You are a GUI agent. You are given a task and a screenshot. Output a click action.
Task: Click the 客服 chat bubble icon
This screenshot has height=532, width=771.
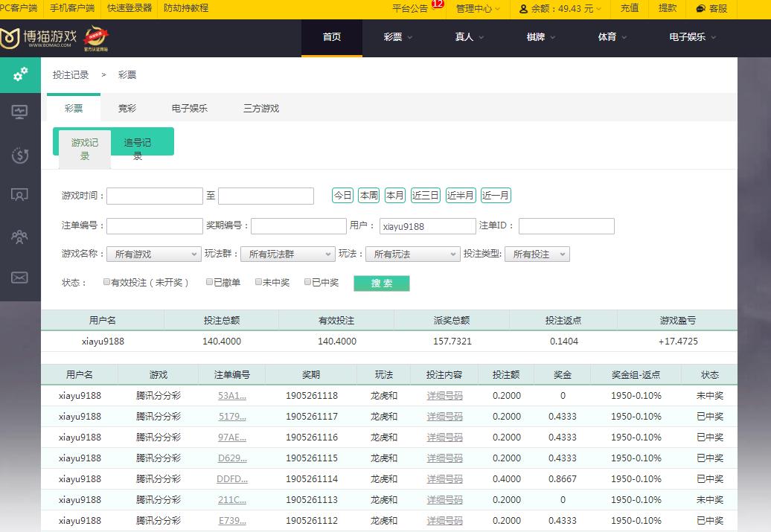coord(701,9)
